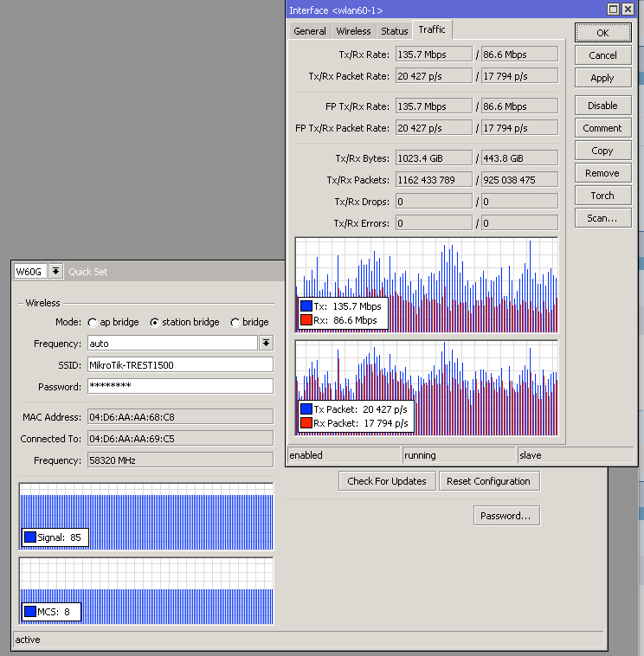Click the Cancel button
644x656 pixels.
point(603,55)
